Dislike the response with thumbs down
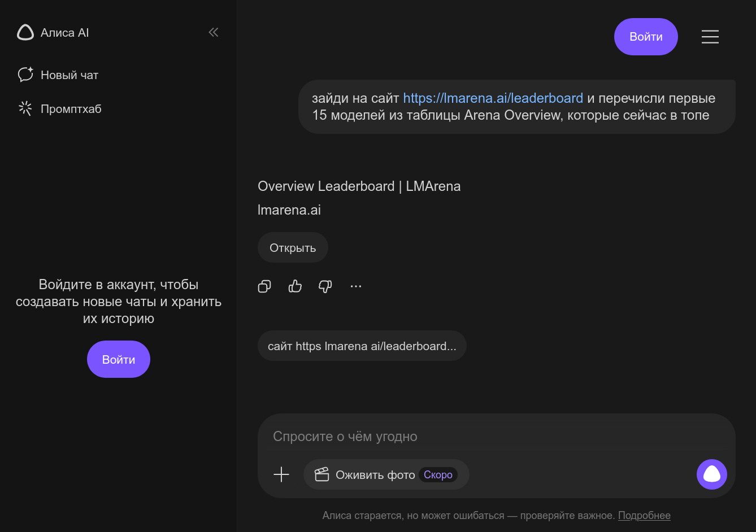The image size is (756, 532). 325,286
